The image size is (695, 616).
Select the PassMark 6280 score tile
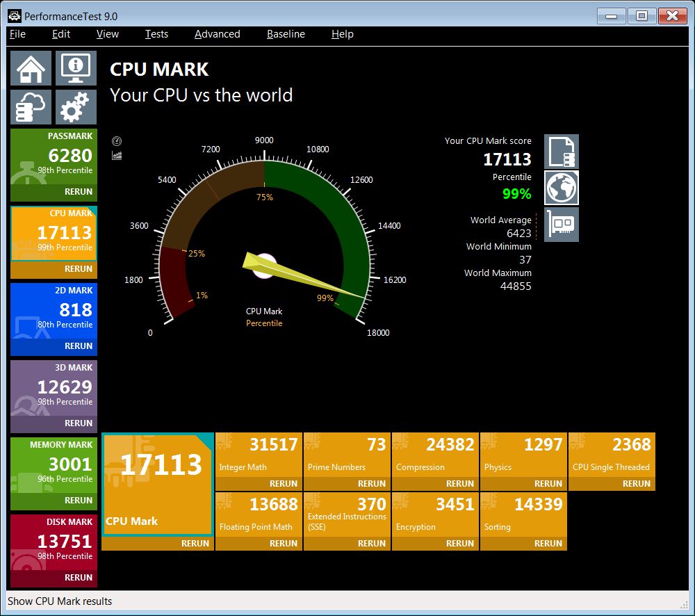(x=54, y=156)
